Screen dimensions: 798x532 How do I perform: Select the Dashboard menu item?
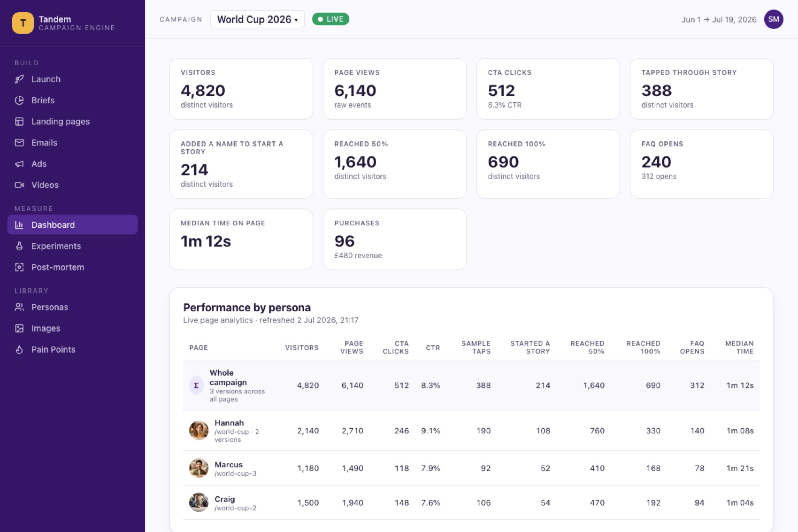point(73,225)
